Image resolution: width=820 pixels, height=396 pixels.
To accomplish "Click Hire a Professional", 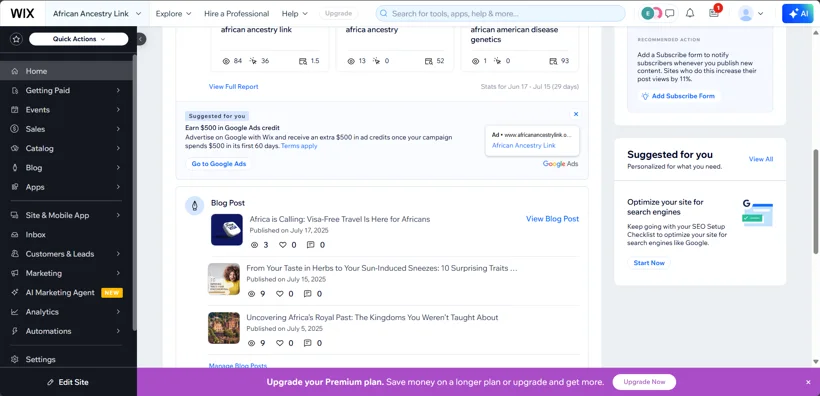I will 236,14.
